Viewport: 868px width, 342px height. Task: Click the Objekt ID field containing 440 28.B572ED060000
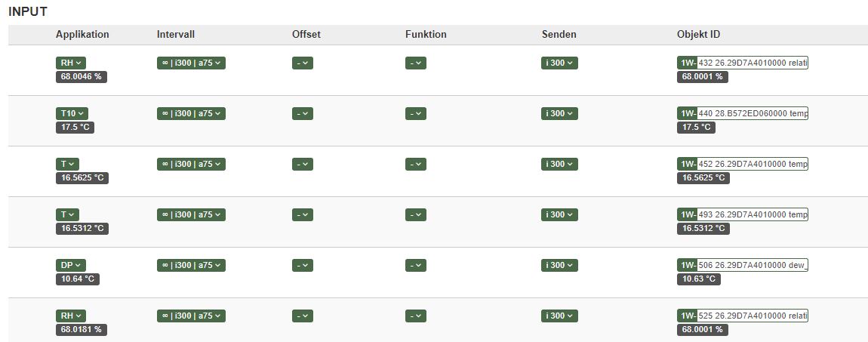[753, 113]
